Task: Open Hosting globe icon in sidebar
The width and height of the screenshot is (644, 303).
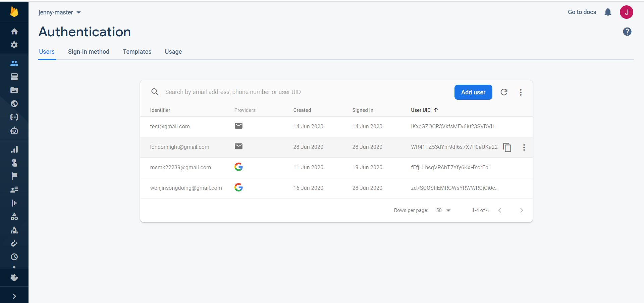Action: tap(14, 103)
